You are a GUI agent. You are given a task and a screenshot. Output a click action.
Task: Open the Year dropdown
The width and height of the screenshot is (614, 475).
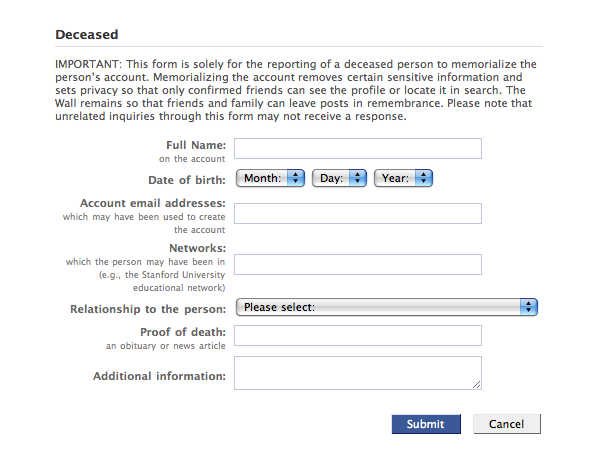[x=403, y=178]
